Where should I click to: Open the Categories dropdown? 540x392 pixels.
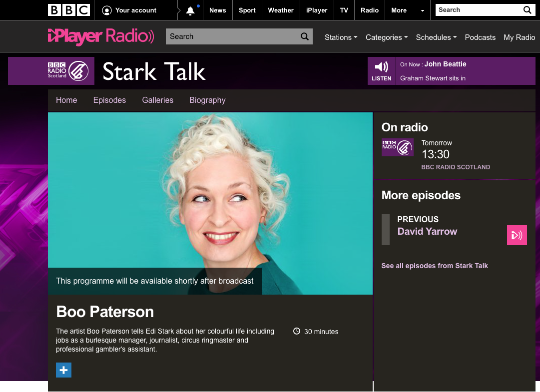click(x=387, y=37)
